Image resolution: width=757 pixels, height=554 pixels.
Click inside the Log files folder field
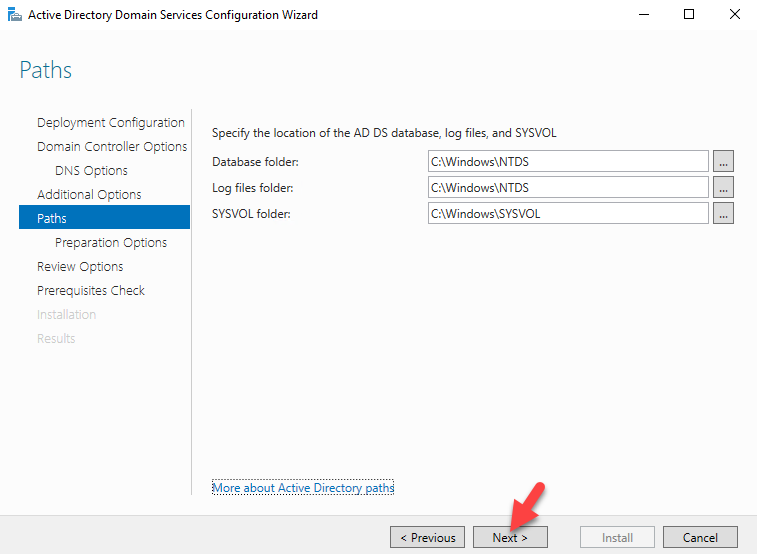[568, 188]
